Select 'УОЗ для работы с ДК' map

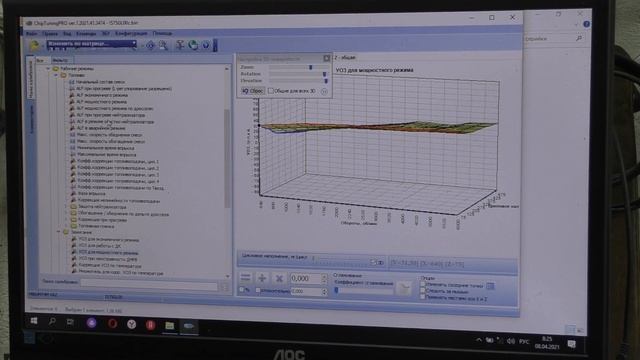pos(100,246)
